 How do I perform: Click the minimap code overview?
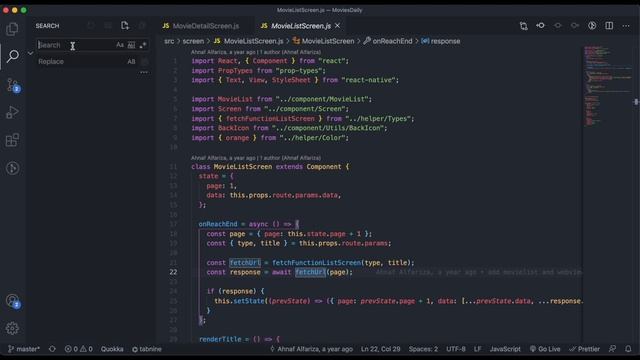coord(607,86)
